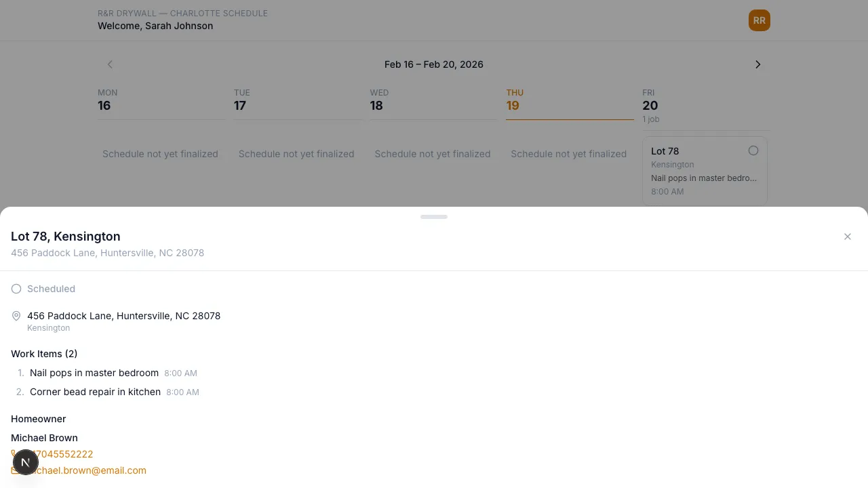The width and height of the screenshot is (868, 488).
Task: Open the Lot 78 Kensington job card
Action: point(698,172)
